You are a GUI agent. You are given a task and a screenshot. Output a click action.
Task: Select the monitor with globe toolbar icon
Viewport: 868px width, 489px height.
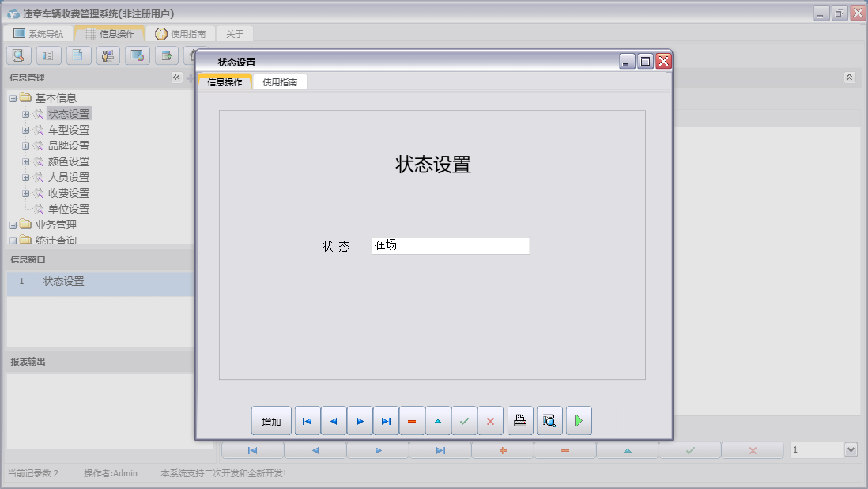(137, 55)
